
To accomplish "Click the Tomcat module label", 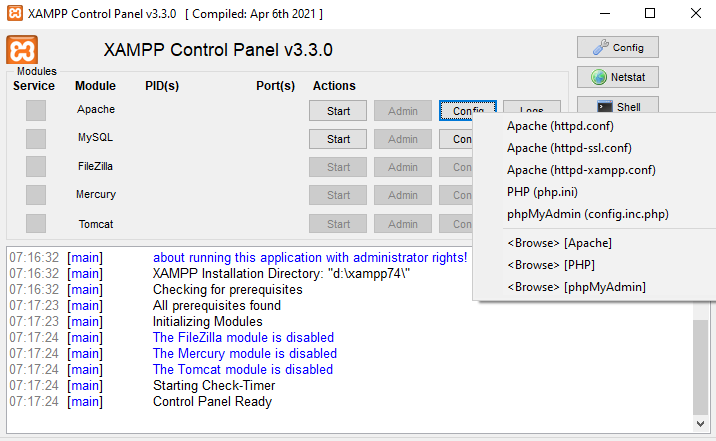I will click(x=96, y=224).
